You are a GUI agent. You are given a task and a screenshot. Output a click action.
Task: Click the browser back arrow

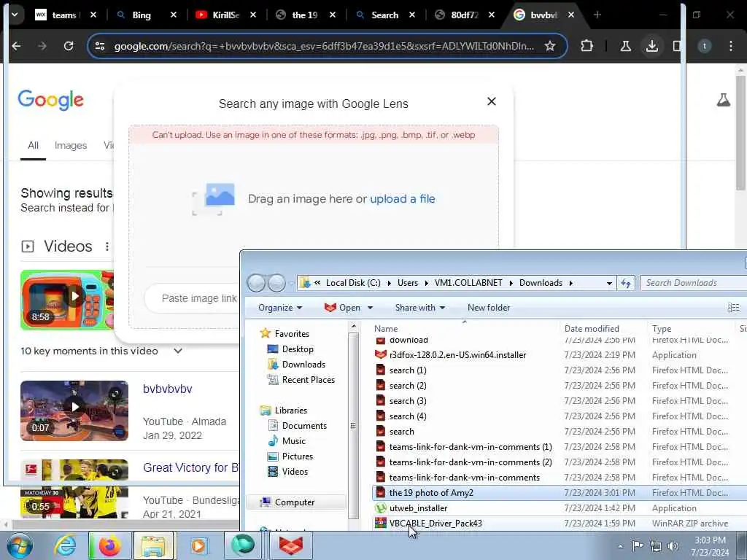pyautogui.click(x=16, y=46)
